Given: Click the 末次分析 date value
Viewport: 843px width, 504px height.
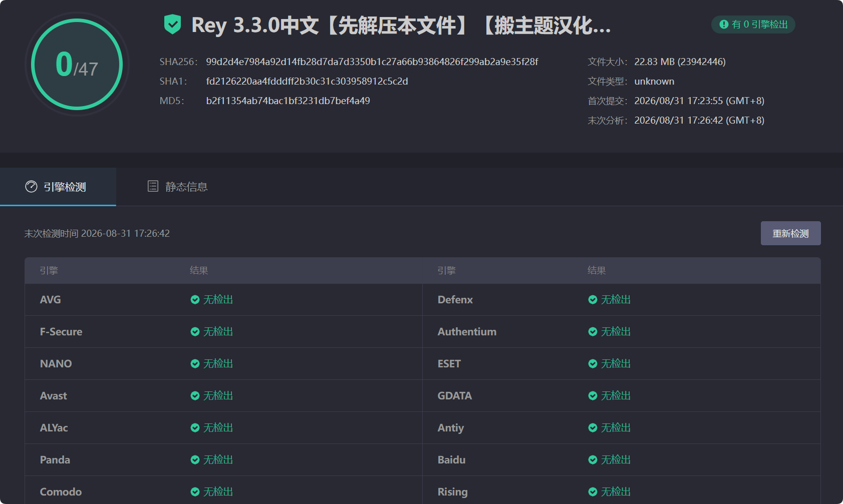Looking at the screenshot, I should [699, 120].
